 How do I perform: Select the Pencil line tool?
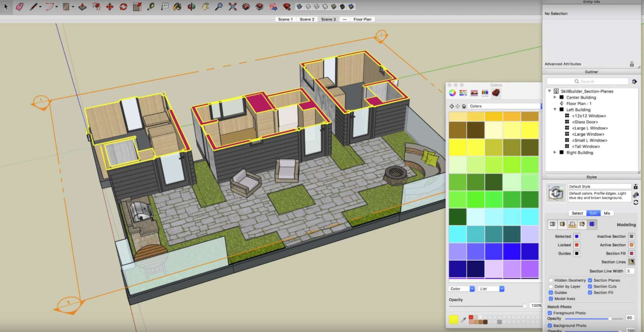(34, 7)
